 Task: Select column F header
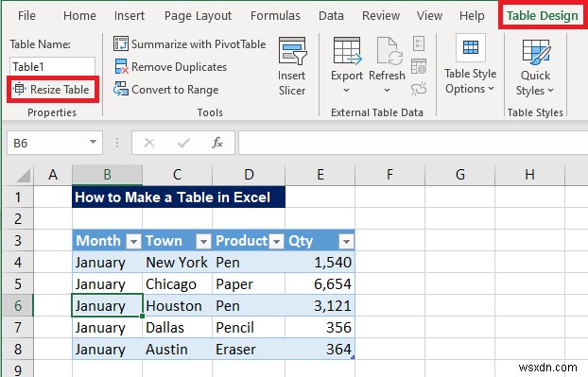coord(389,175)
